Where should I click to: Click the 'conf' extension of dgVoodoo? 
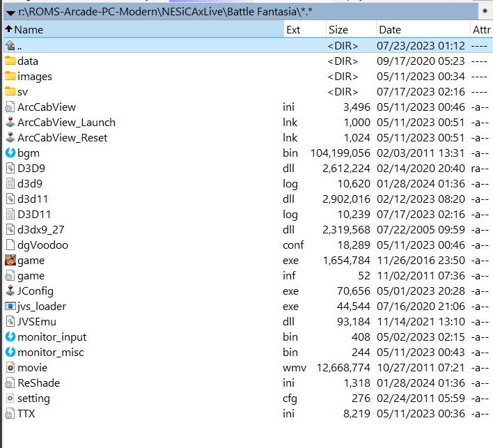click(293, 245)
